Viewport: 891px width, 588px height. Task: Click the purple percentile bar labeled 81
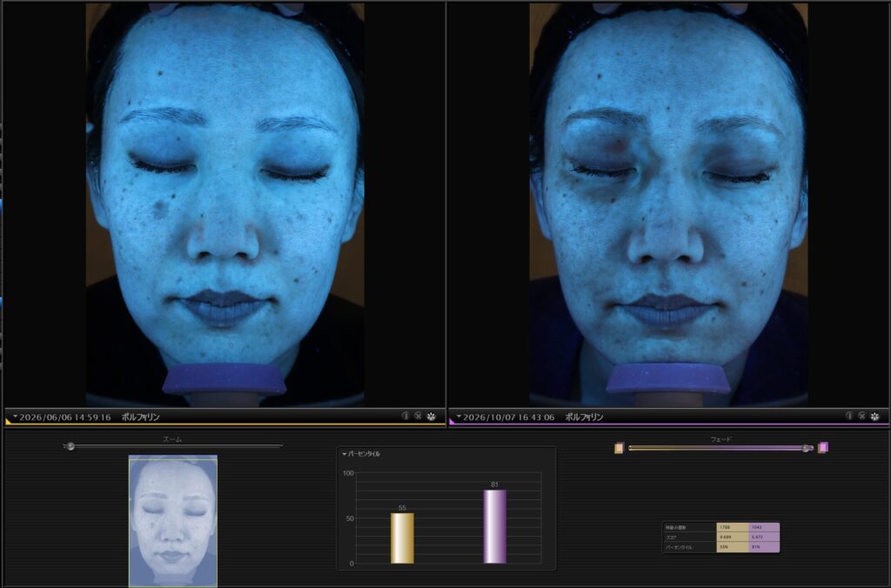[x=494, y=526]
